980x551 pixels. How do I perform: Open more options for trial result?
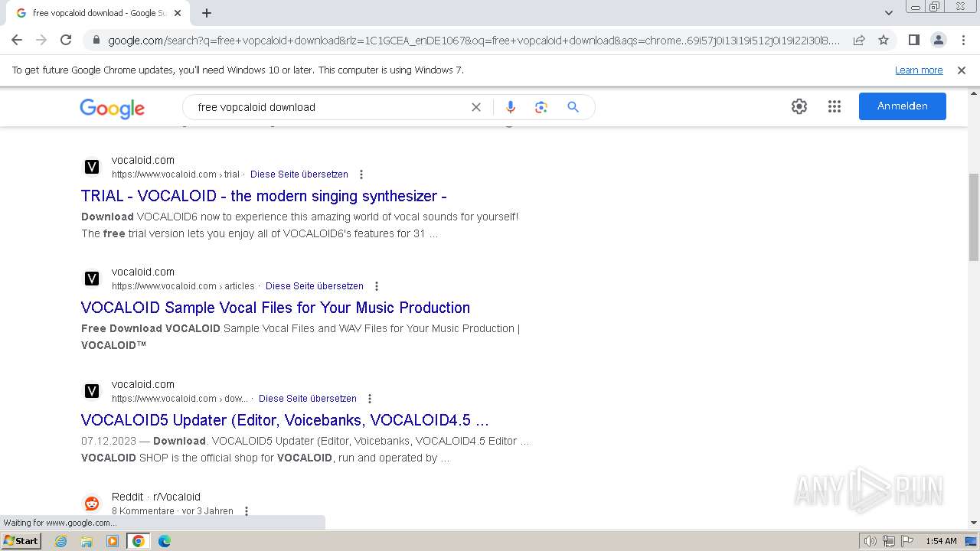361,174
